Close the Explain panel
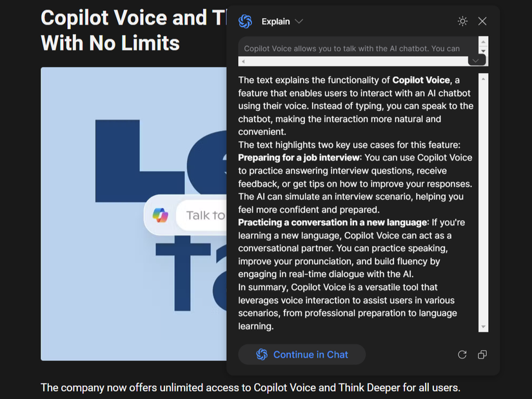Screen dimensions: 532x399 pyautogui.click(x=482, y=21)
